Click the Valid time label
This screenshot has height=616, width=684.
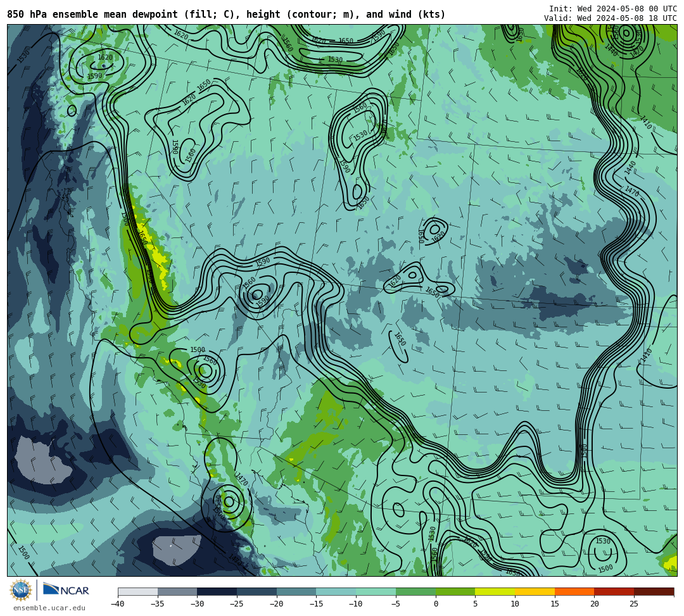pyautogui.click(x=611, y=18)
